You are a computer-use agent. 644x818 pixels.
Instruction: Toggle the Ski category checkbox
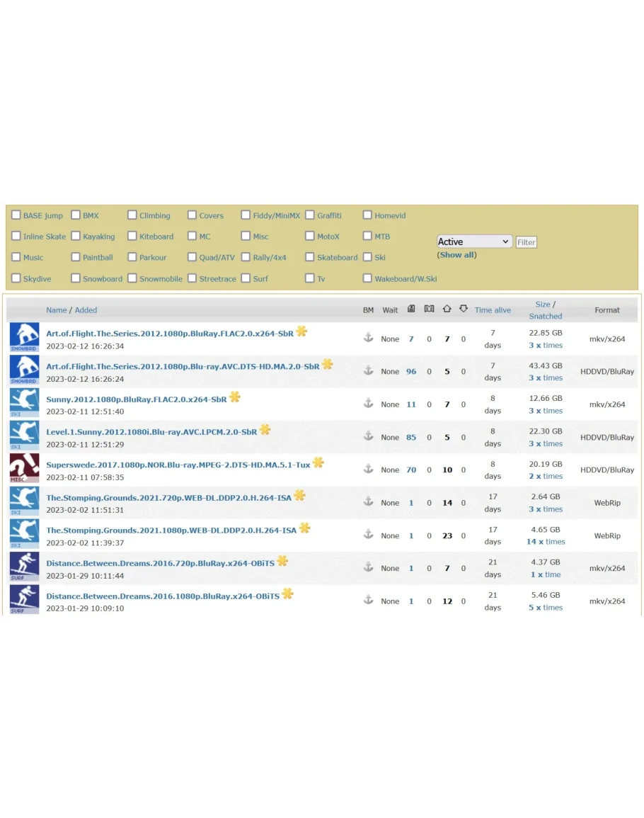tap(367, 257)
